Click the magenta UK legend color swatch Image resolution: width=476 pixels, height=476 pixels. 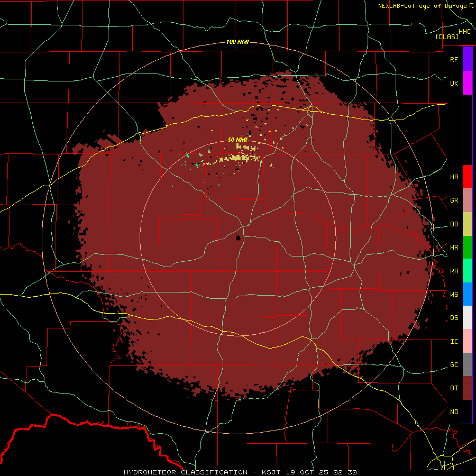click(467, 83)
